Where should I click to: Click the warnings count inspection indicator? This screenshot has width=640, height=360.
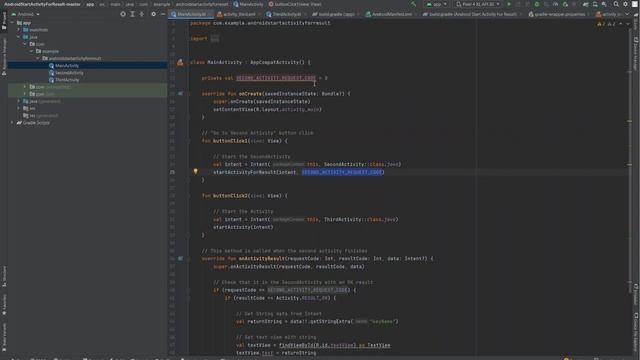[606, 24]
